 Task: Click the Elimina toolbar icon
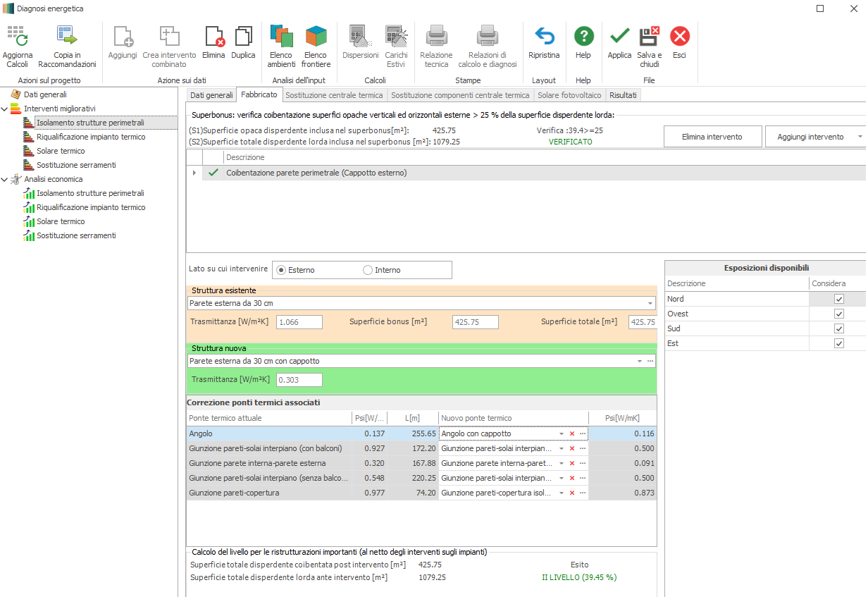click(x=213, y=37)
